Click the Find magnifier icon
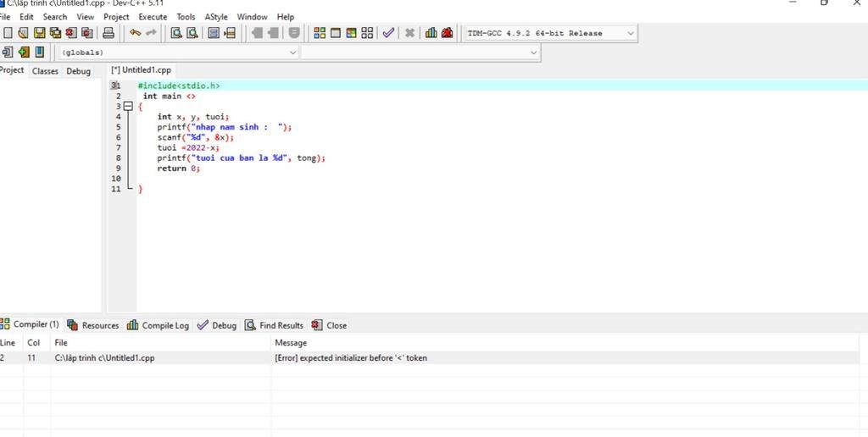 pyautogui.click(x=176, y=33)
